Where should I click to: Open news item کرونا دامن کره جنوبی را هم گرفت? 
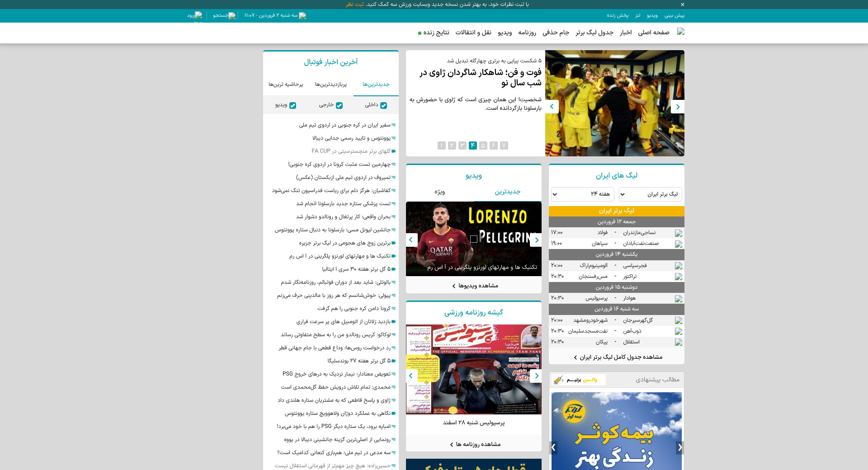354,309
